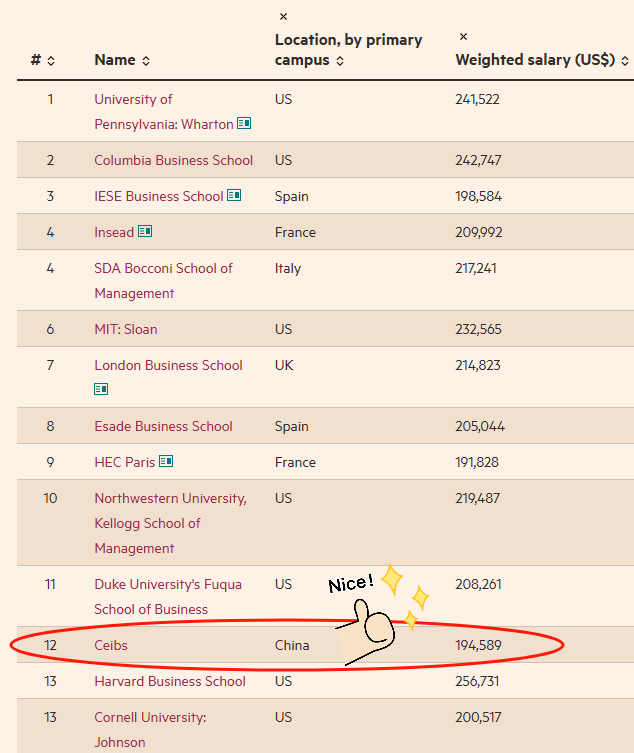The height and width of the screenshot is (753, 634).
Task: Select salary value 198,584
Action: click(x=478, y=196)
